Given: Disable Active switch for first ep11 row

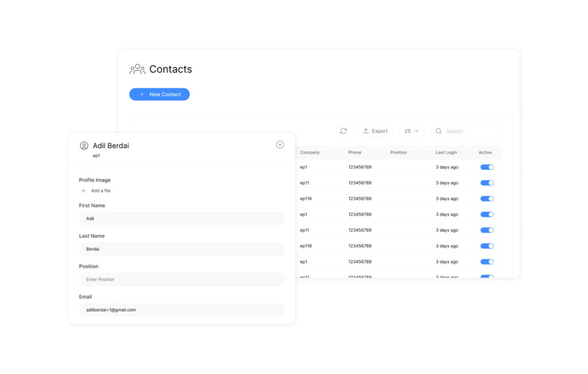Looking at the screenshot, I should (x=487, y=183).
